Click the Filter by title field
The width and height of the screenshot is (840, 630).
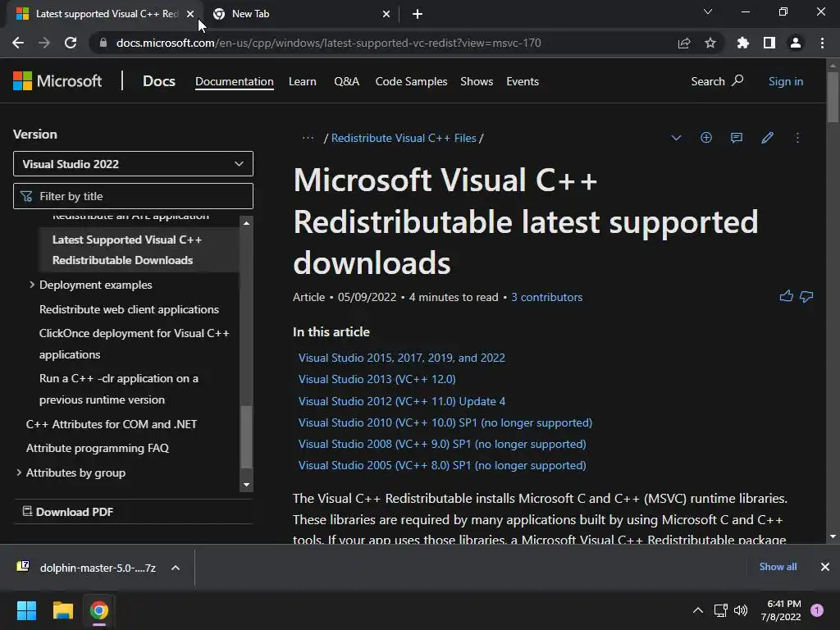(133, 196)
